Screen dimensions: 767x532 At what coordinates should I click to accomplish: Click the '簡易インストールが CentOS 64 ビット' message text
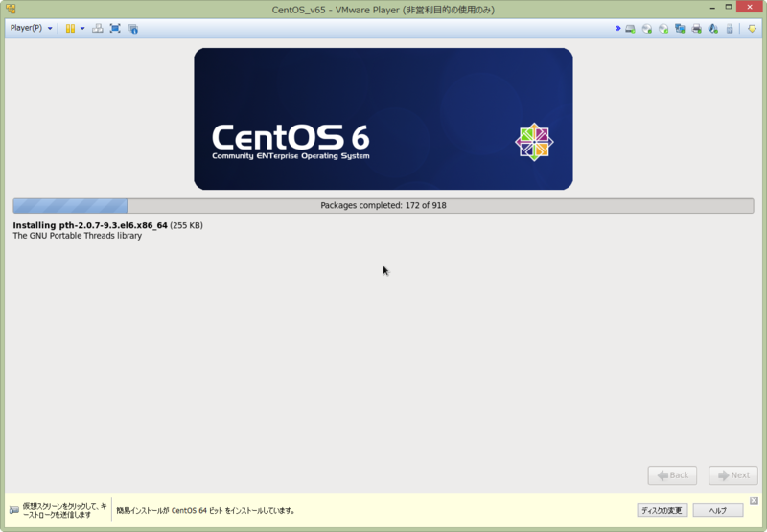click(x=205, y=511)
